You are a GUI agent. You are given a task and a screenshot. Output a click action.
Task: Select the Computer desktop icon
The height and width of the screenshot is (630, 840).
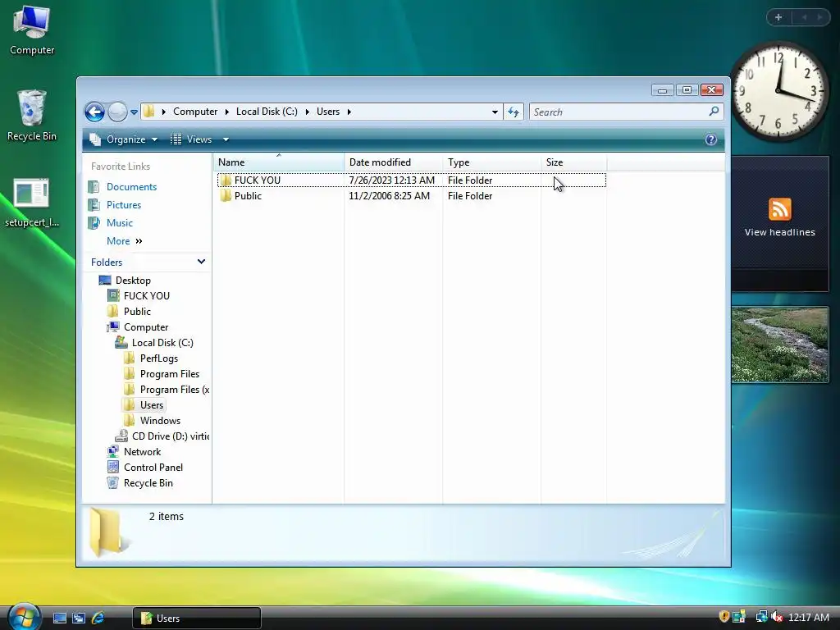(32, 31)
